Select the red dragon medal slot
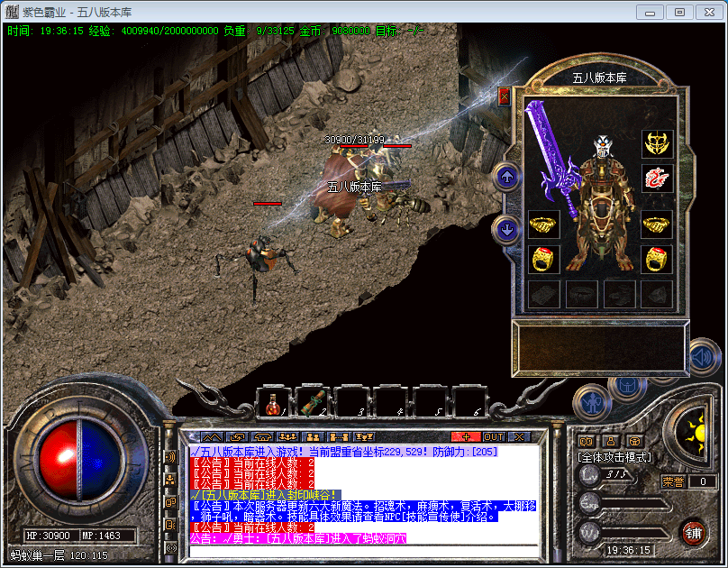 [x=657, y=179]
